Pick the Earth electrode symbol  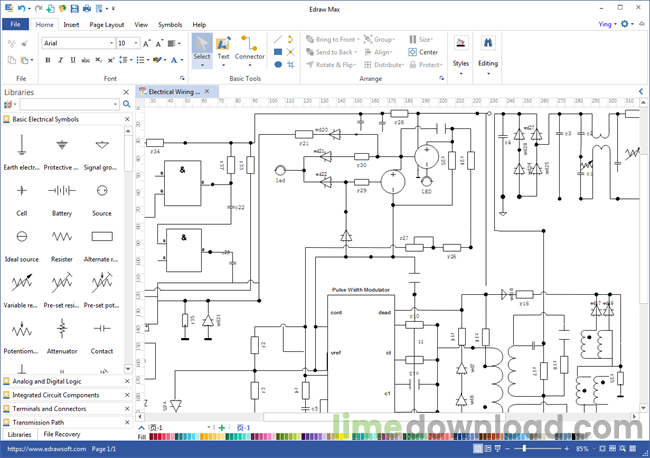[x=22, y=153]
